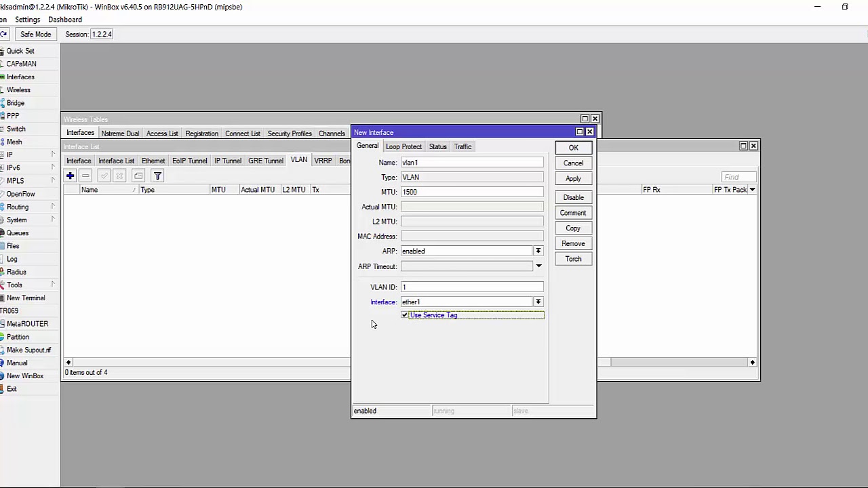Click the Find search box
Image resolution: width=868 pixels, height=488 pixels.
point(738,177)
